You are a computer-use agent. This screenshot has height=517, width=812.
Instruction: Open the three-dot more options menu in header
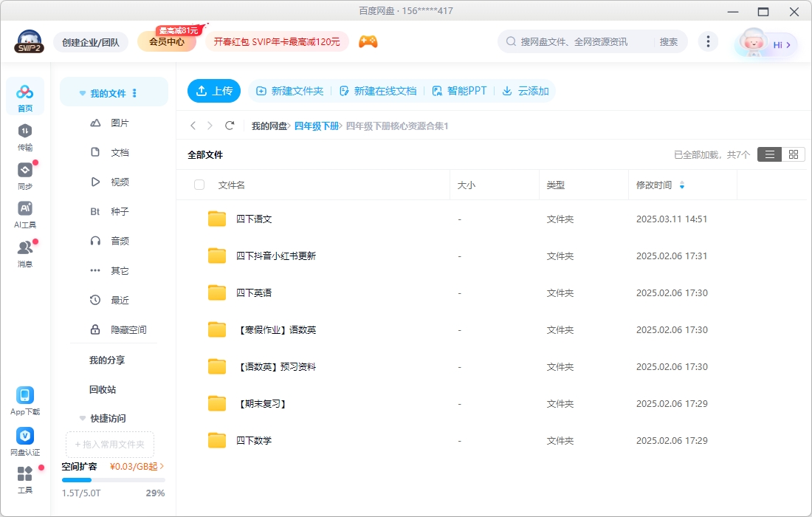pyautogui.click(x=708, y=41)
